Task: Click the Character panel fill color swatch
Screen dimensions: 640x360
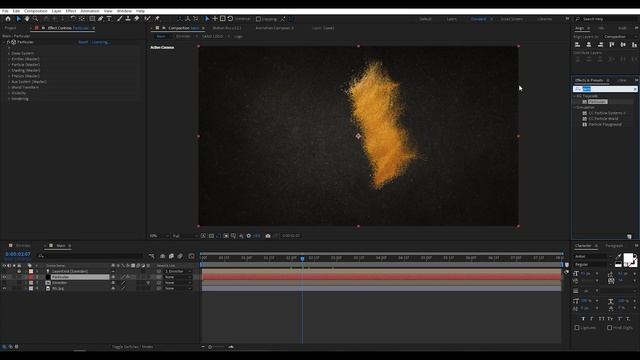Action: tap(628, 258)
